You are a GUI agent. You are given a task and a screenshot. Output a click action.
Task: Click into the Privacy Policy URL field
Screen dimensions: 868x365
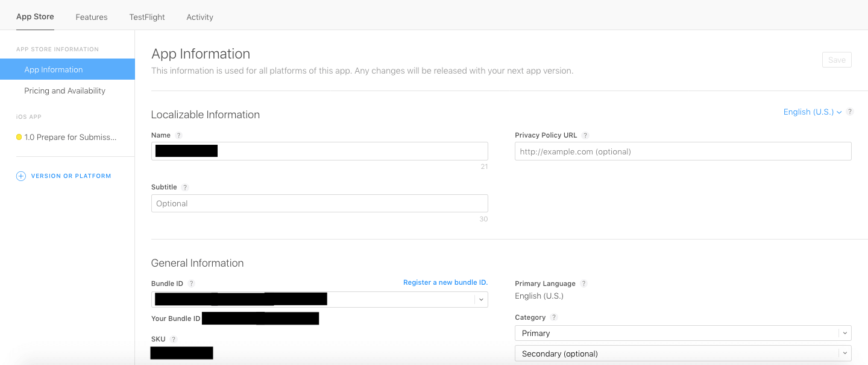click(683, 151)
